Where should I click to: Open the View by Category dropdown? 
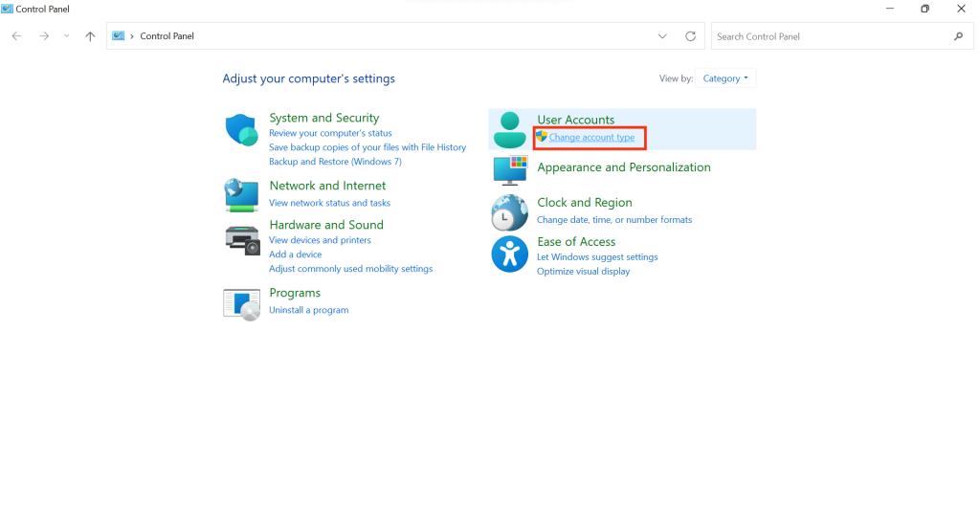[x=725, y=78]
